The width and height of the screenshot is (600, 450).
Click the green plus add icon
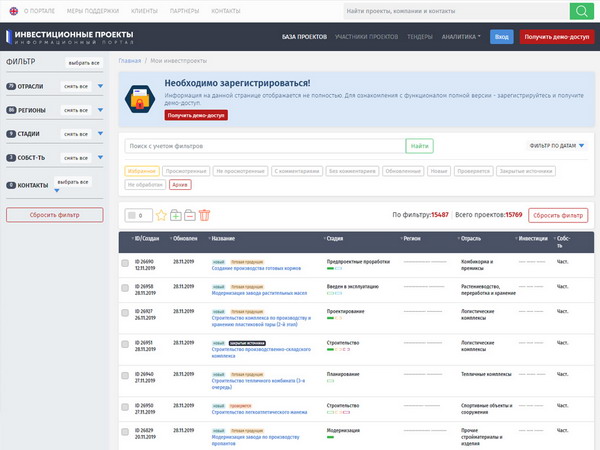coord(176,215)
